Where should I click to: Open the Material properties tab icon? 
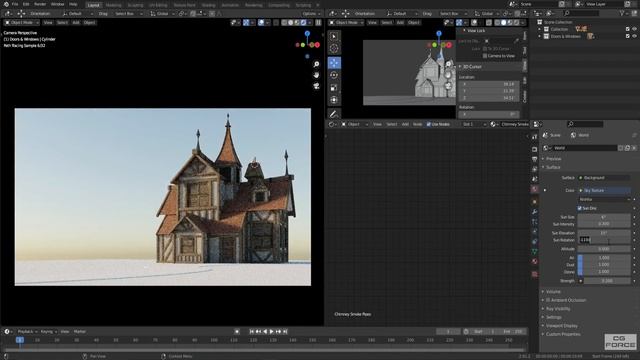coord(534,262)
